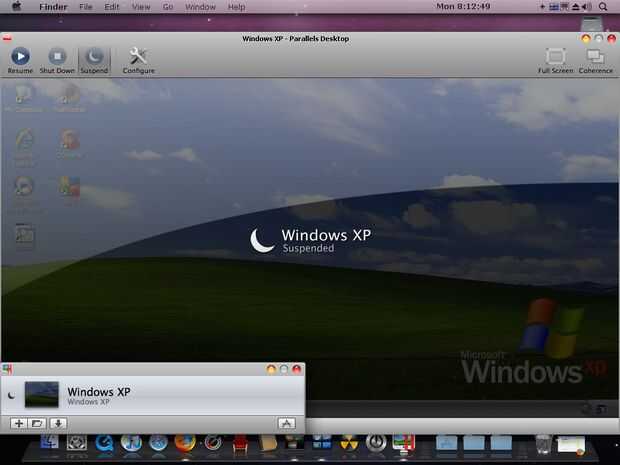Open the Edit menu
Image resolution: width=620 pixels, height=465 pixels.
112,7
